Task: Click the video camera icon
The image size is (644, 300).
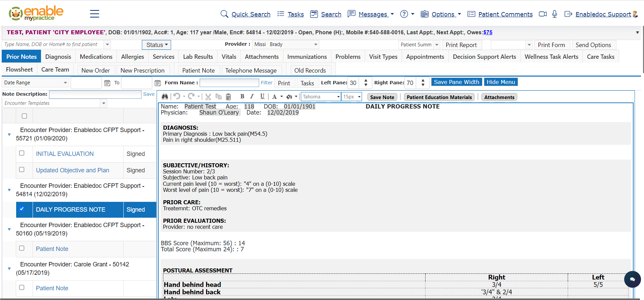Action: [x=542, y=14]
